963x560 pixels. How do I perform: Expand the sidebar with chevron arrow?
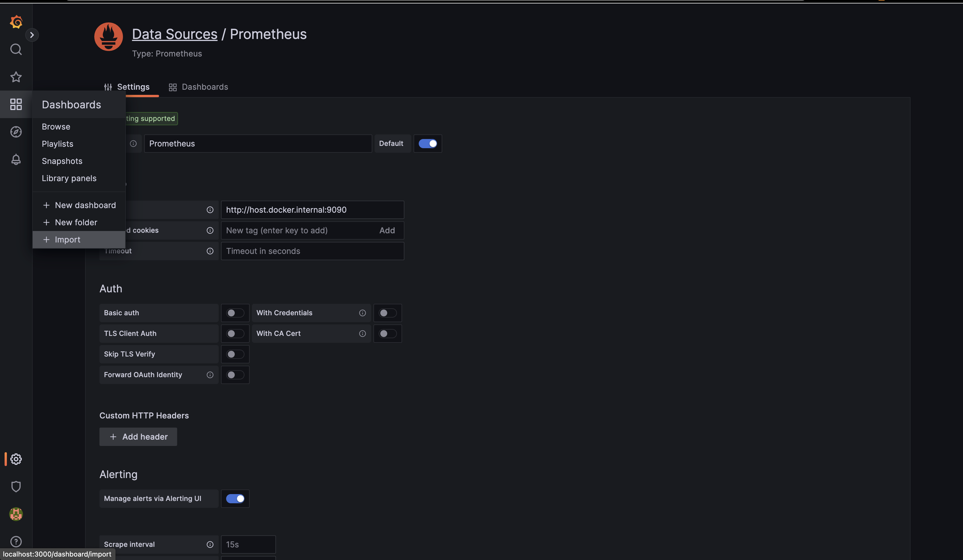32,35
